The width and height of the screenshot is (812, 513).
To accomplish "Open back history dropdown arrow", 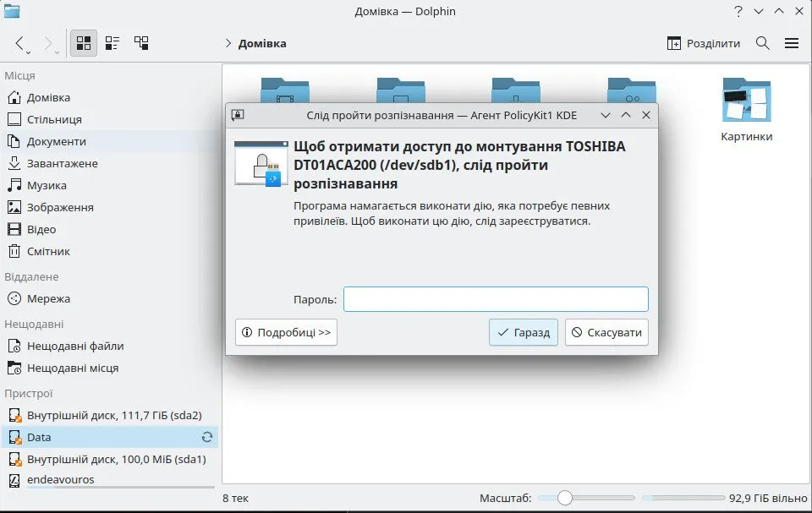I will (x=29, y=52).
